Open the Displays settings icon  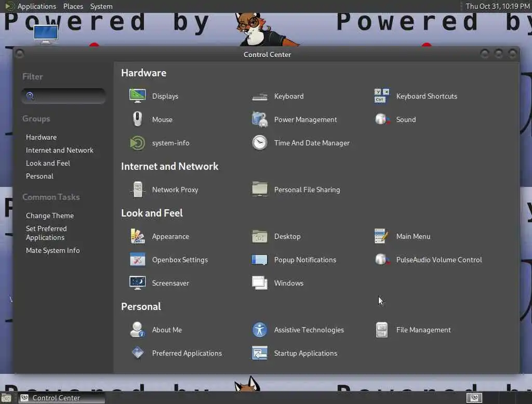tap(137, 96)
